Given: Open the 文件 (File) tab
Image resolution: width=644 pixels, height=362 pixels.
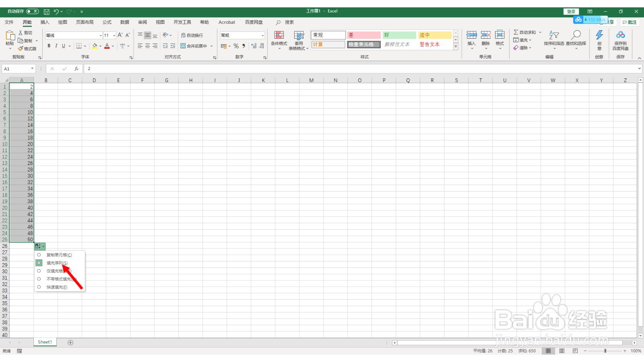Looking at the screenshot, I should pyautogui.click(x=9, y=22).
